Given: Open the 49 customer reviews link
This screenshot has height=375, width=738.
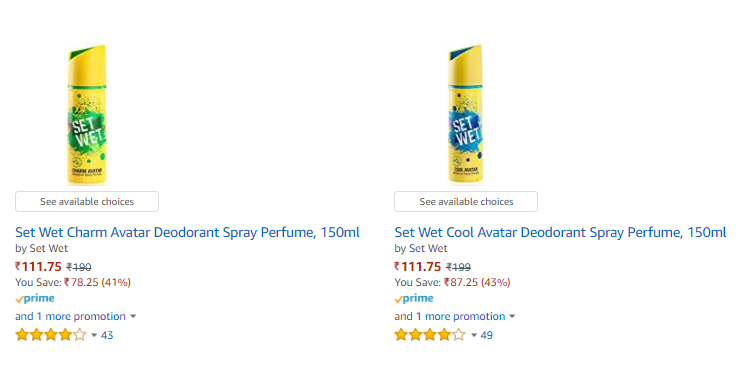Looking at the screenshot, I should [x=487, y=335].
